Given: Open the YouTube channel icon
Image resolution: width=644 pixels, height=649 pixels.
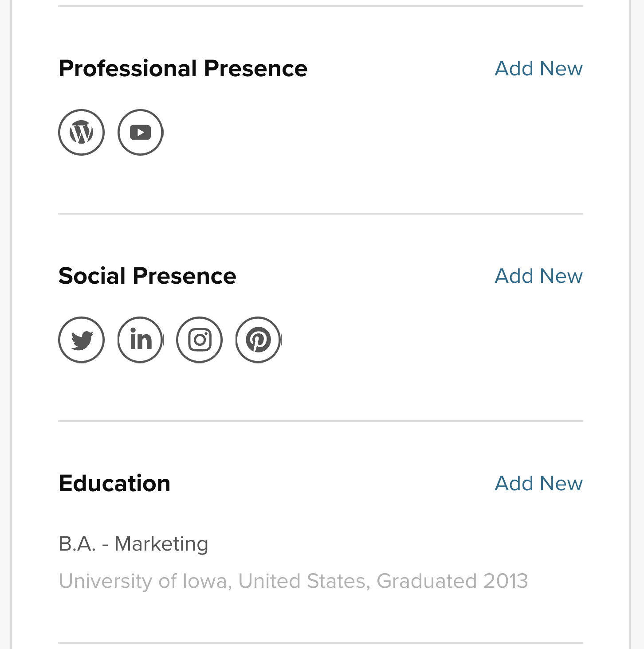Looking at the screenshot, I should 141,133.
